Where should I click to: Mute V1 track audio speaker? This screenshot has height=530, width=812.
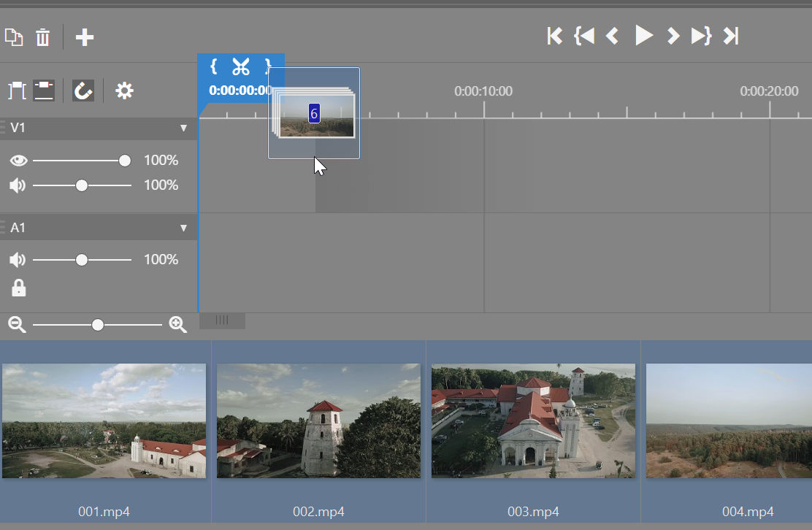click(x=18, y=185)
